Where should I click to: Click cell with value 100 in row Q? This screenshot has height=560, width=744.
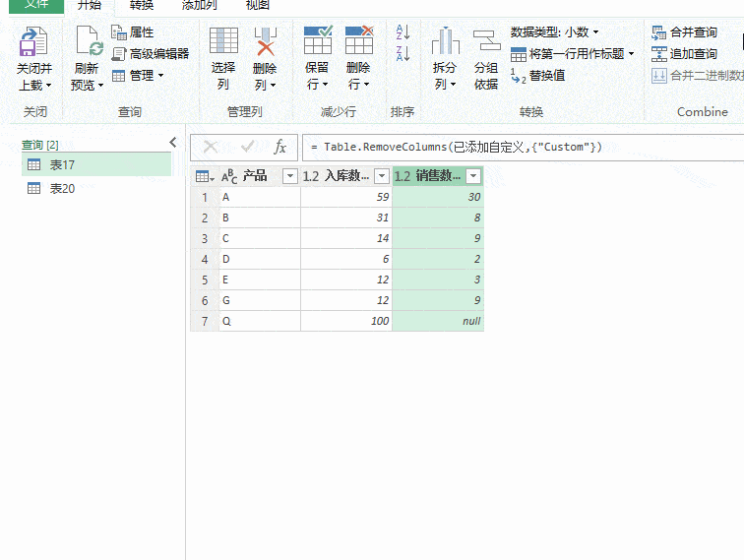pos(346,321)
